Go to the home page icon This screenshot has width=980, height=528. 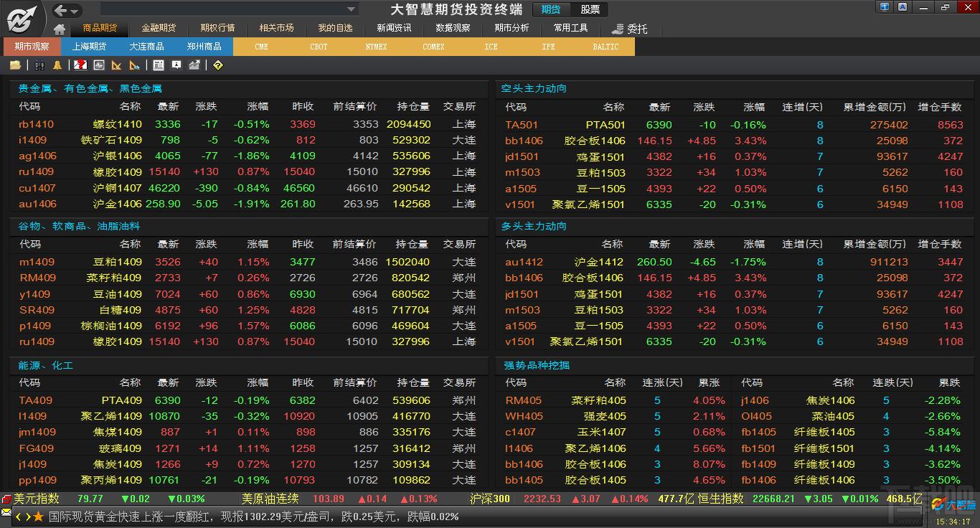pyautogui.click(x=60, y=29)
